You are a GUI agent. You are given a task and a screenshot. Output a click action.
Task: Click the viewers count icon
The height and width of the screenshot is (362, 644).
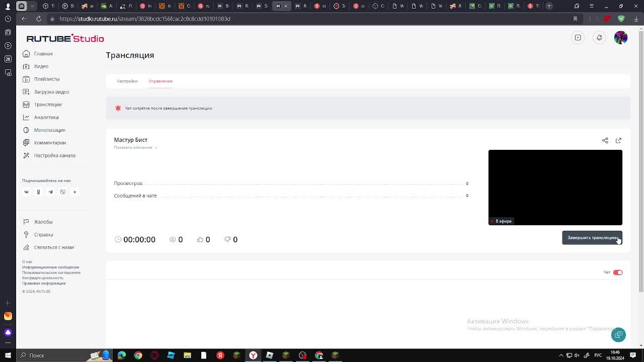coord(173,239)
